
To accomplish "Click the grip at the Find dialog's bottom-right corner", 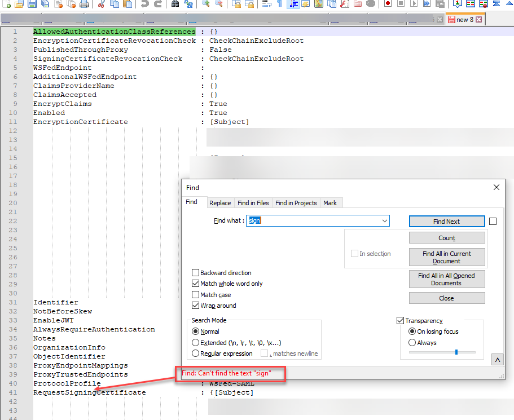I will (x=502, y=377).
